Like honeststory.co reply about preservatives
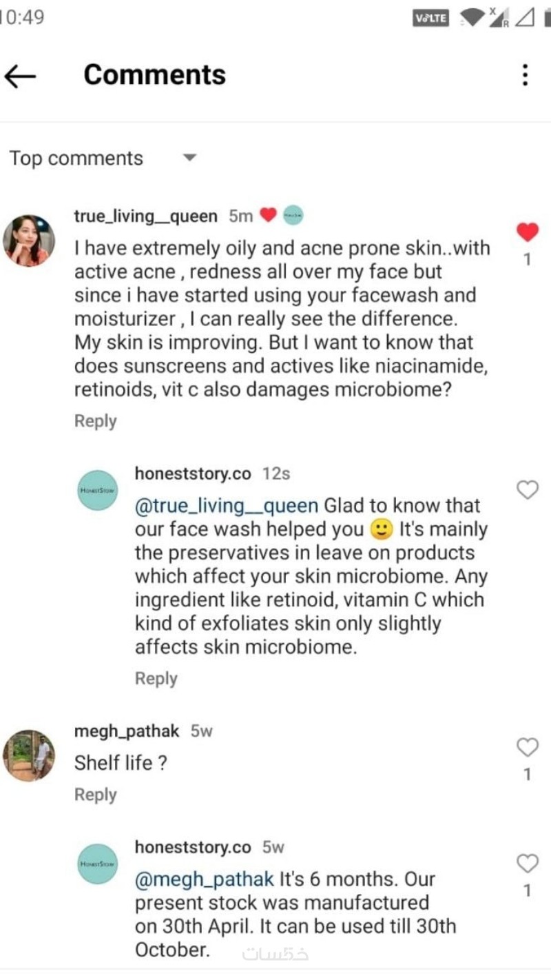This screenshot has width=551, height=980. 527,490
